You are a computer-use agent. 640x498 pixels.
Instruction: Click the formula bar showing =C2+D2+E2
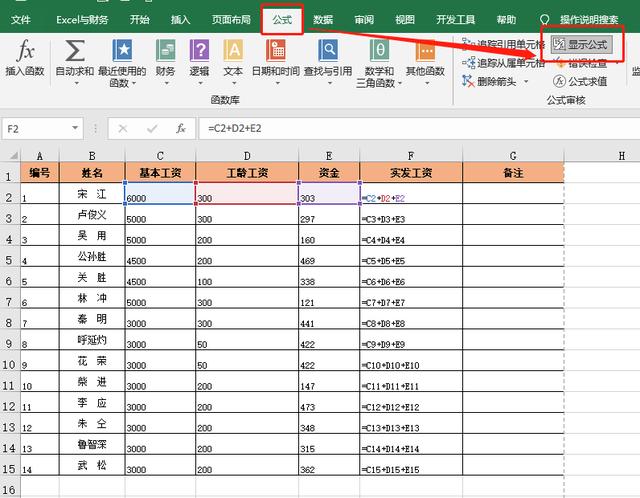pos(418,129)
